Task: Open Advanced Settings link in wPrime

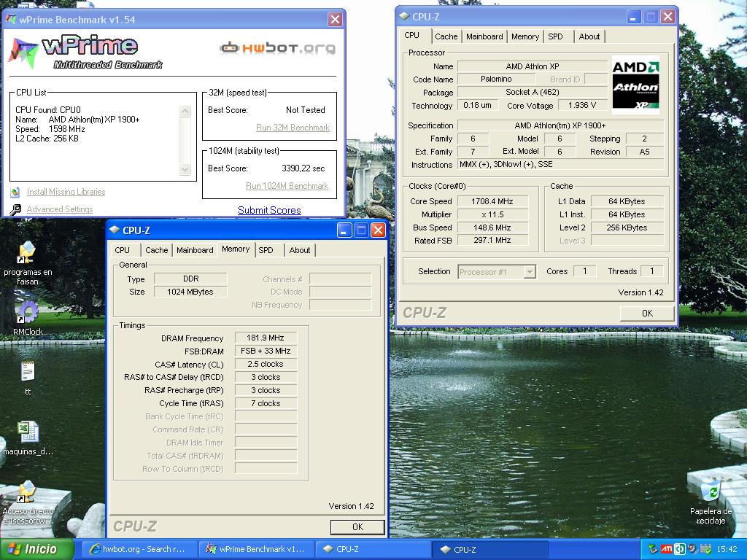Action: tap(60, 209)
